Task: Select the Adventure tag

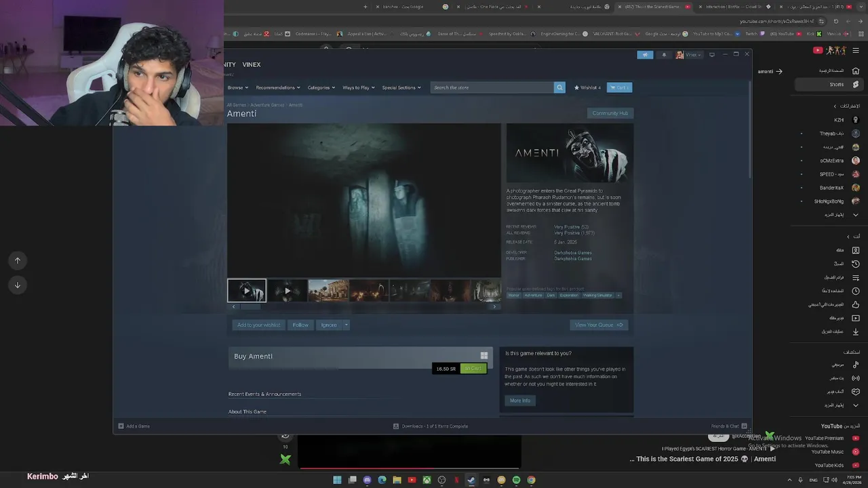Action: [533, 296]
